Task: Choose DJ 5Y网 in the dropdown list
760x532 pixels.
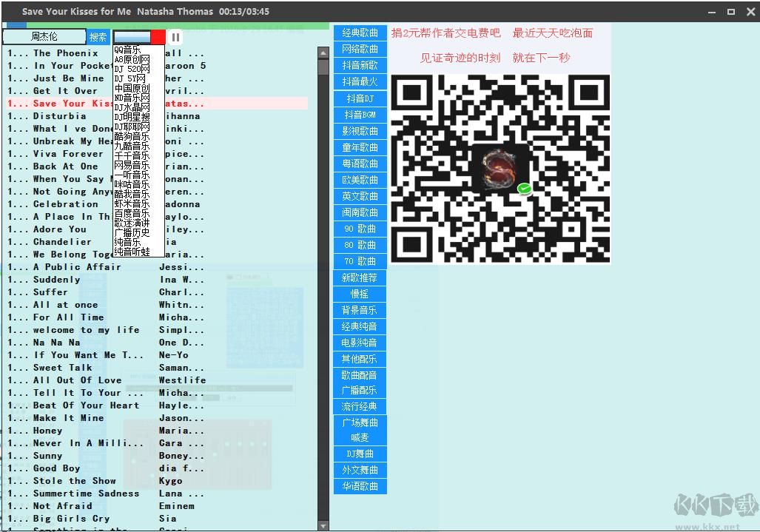Action: coord(138,78)
